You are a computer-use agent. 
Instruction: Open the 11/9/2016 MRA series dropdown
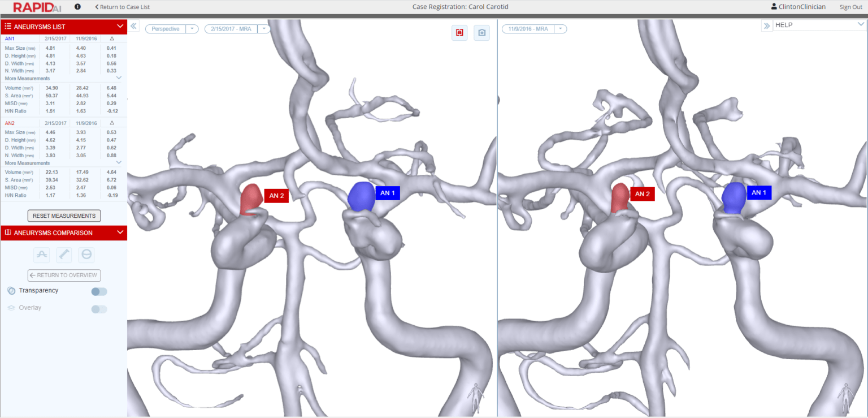(x=559, y=28)
